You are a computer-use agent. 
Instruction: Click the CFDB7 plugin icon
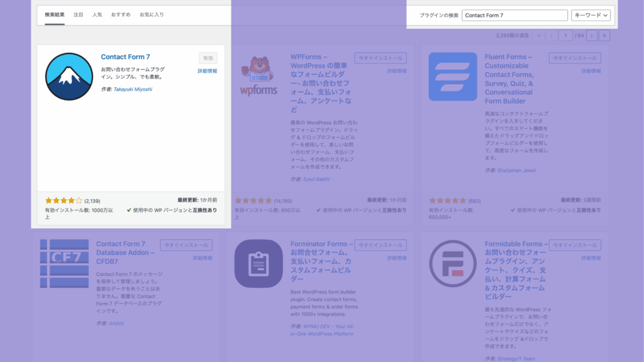click(65, 263)
